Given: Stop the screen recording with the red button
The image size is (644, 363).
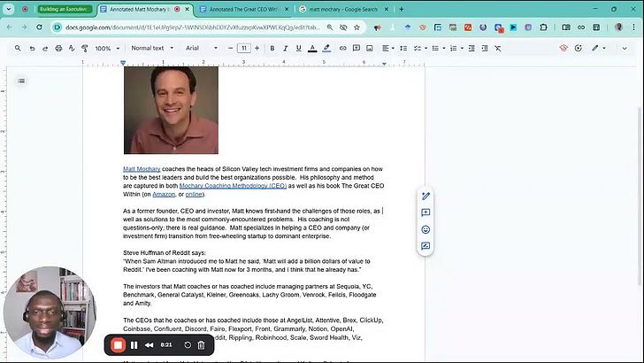Looking at the screenshot, I should click(x=119, y=344).
